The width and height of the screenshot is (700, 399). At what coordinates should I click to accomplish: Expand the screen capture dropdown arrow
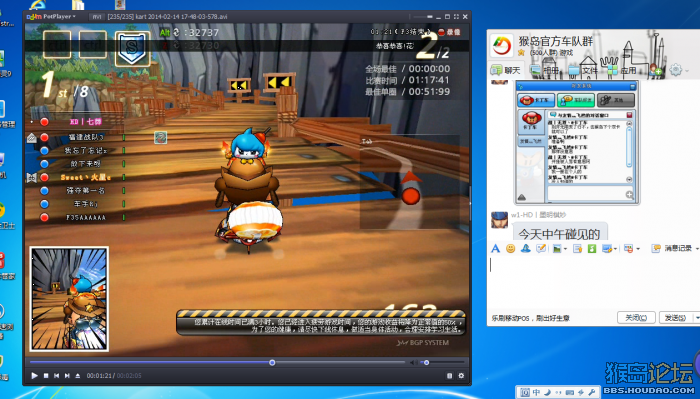615,249
